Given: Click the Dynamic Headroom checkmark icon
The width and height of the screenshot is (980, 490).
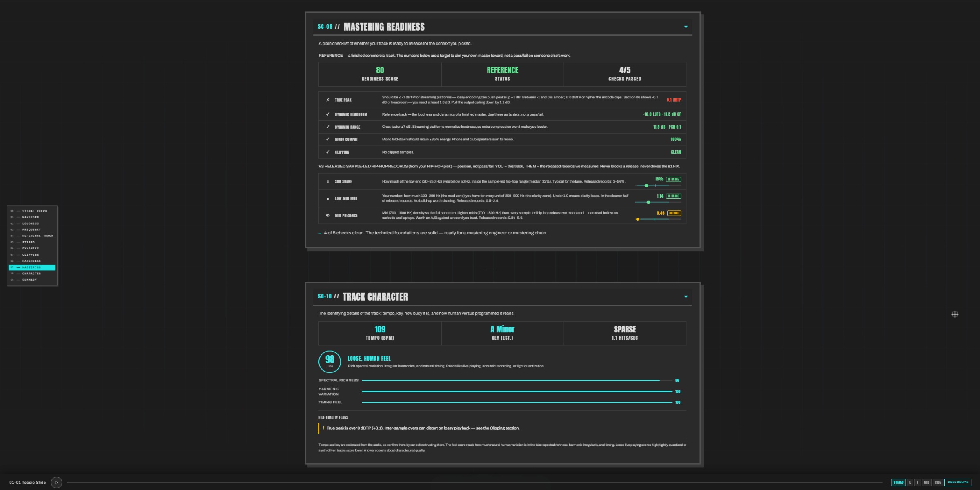Looking at the screenshot, I should tap(327, 114).
